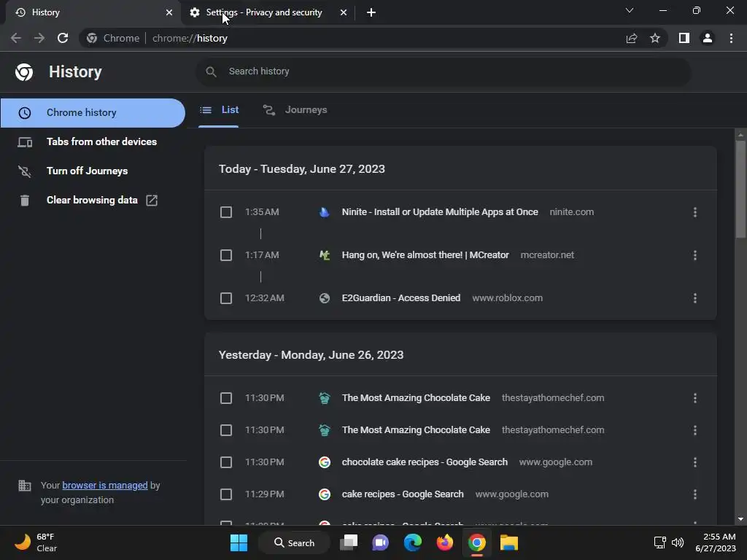Reload the history page
Image resolution: width=747 pixels, height=560 pixels.
[x=63, y=38]
